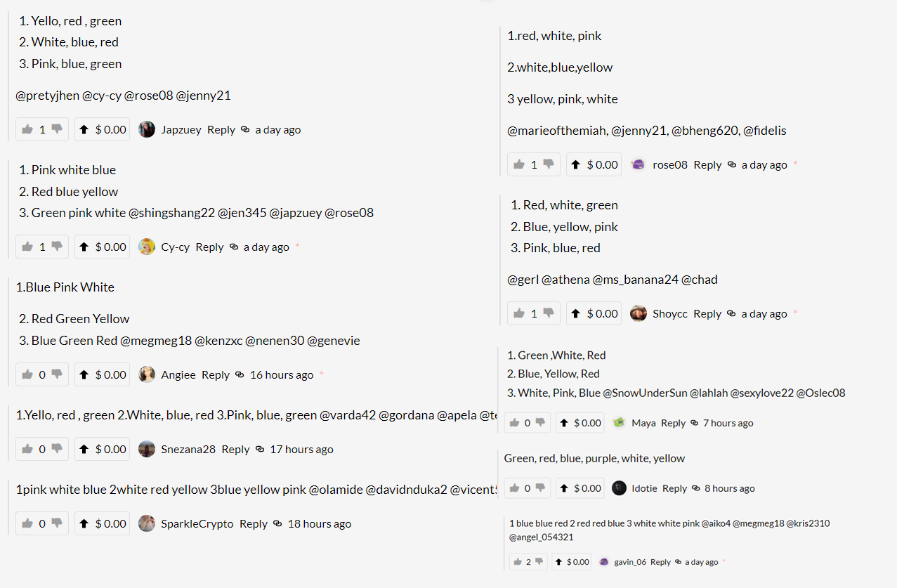897x588 pixels.
Task: Click the $0.00 tip amount on Snezana28's comment
Action: 111,449
